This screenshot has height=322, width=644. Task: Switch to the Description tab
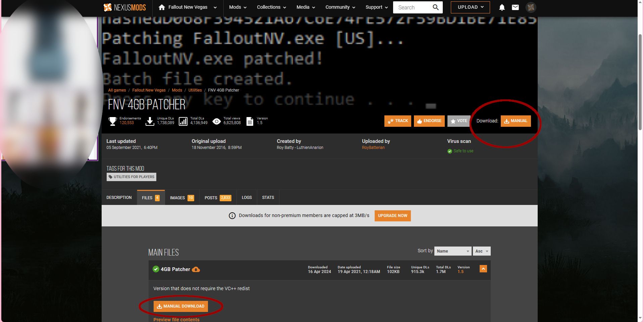tap(119, 198)
